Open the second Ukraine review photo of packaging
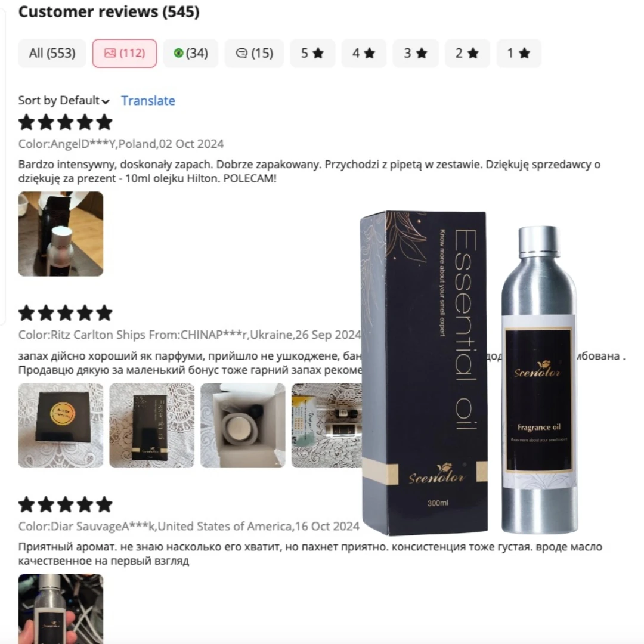Image resolution: width=644 pixels, height=644 pixels. [x=152, y=426]
